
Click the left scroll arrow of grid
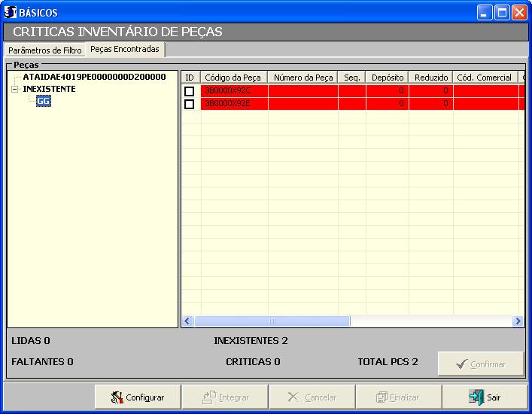click(x=188, y=321)
